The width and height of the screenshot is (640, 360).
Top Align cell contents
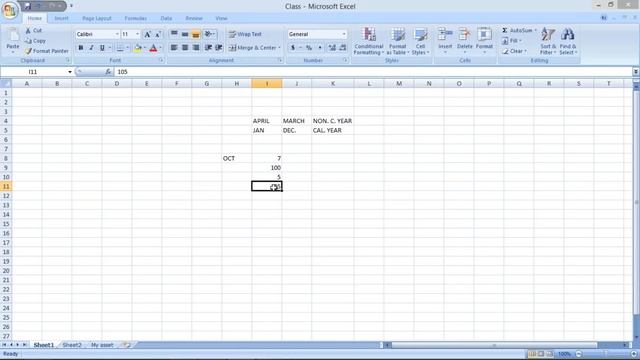point(174,34)
